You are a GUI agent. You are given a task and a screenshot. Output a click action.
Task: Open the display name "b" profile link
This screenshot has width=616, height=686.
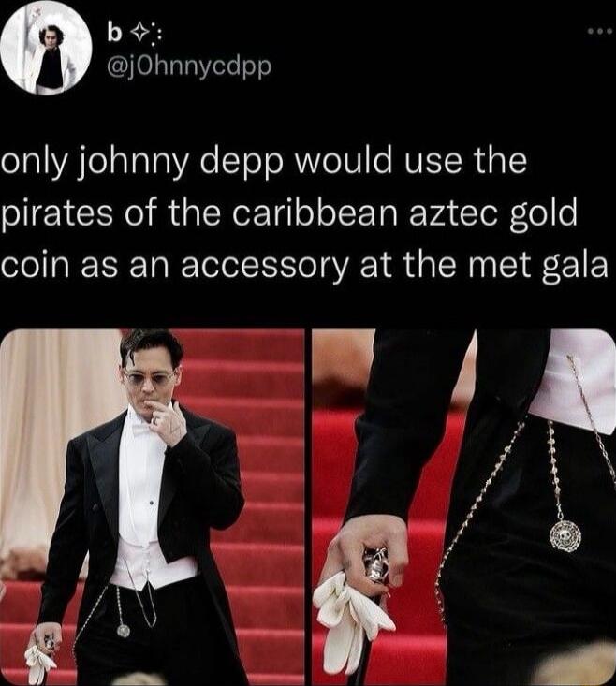coord(114,36)
